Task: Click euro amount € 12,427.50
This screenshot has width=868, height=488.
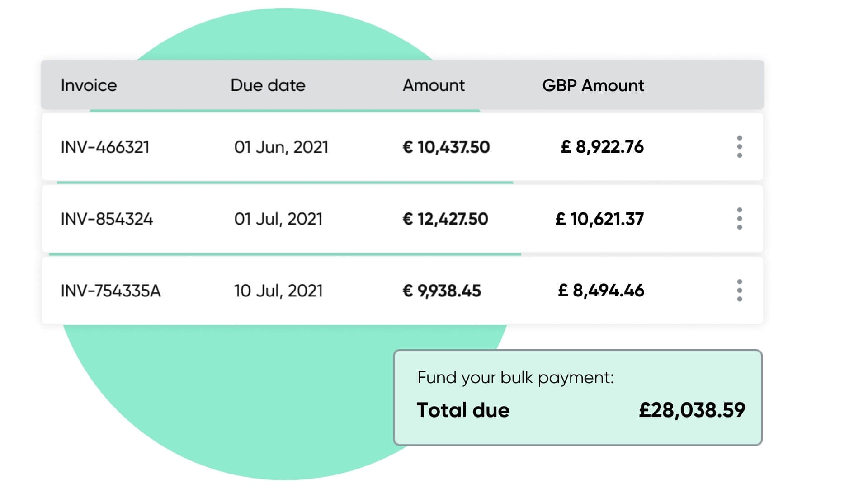Action: [445, 219]
